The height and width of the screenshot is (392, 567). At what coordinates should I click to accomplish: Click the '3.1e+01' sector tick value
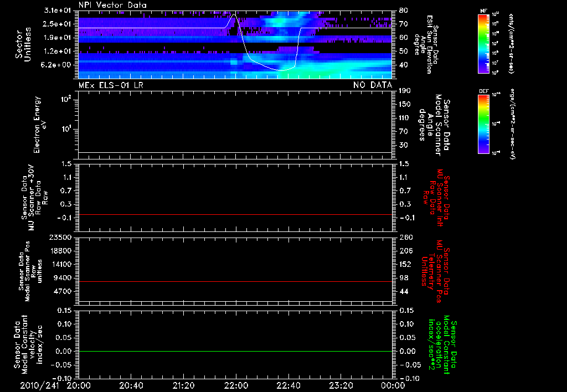(57, 11)
